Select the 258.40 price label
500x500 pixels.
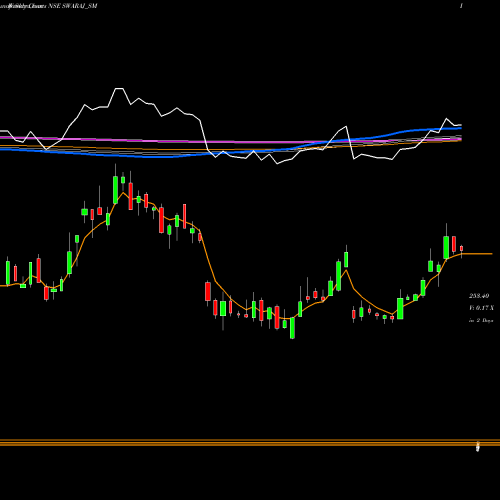click(x=479, y=296)
